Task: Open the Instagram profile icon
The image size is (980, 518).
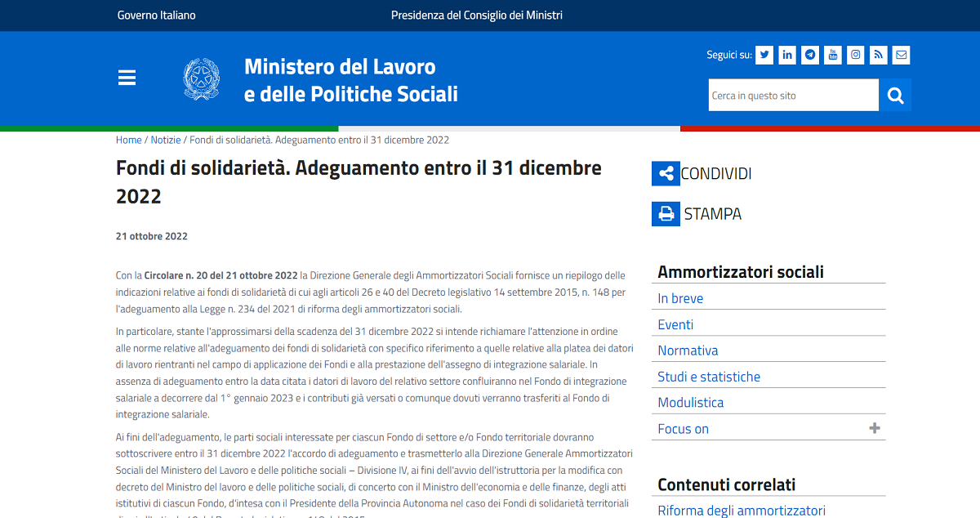Action: (856, 55)
